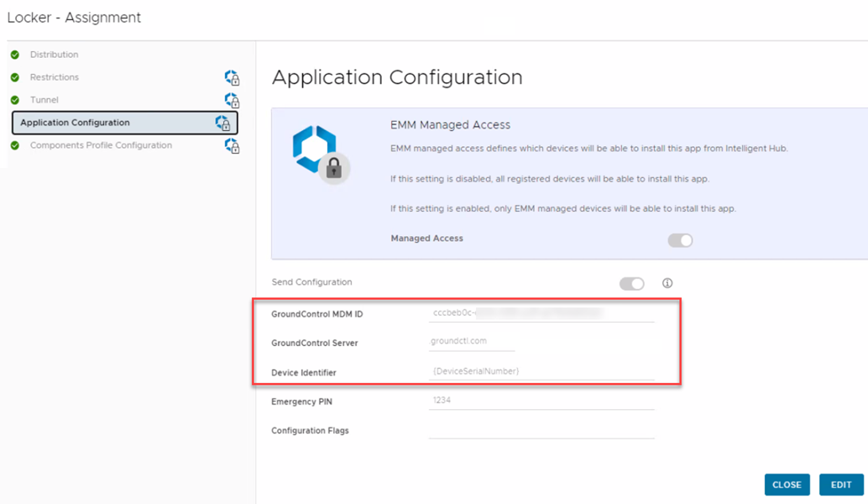Click the Configuration Flags field
The image size is (868, 504).
pyautogui.click(x=541, y=430)
